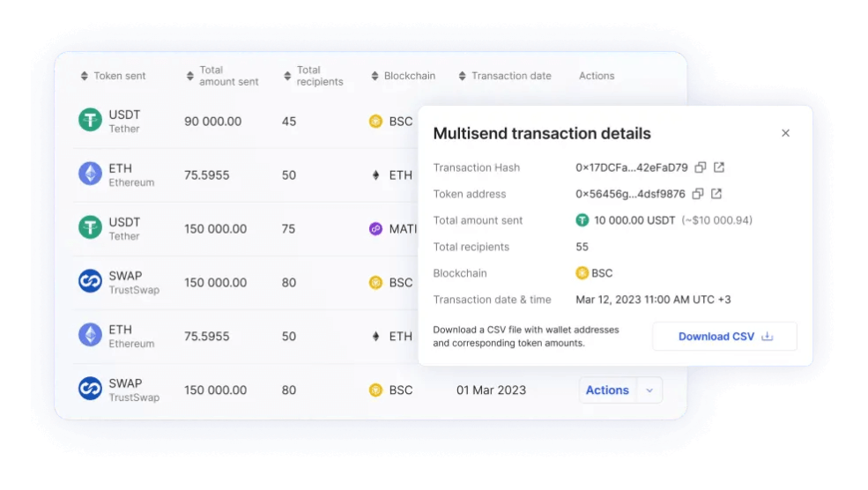The image size is (868, 490).
Task: Click the Transaction Hash label
Action: (x=477, y=167)
